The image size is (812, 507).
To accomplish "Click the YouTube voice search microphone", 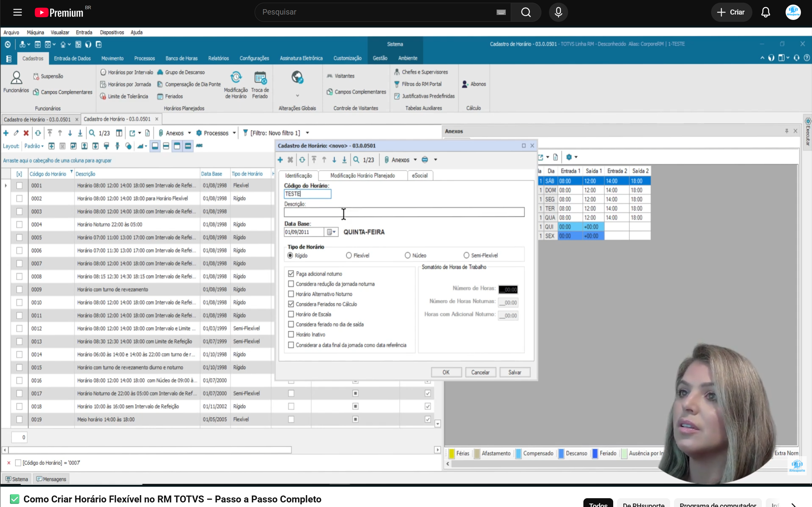I will click(x=558, y=12).
